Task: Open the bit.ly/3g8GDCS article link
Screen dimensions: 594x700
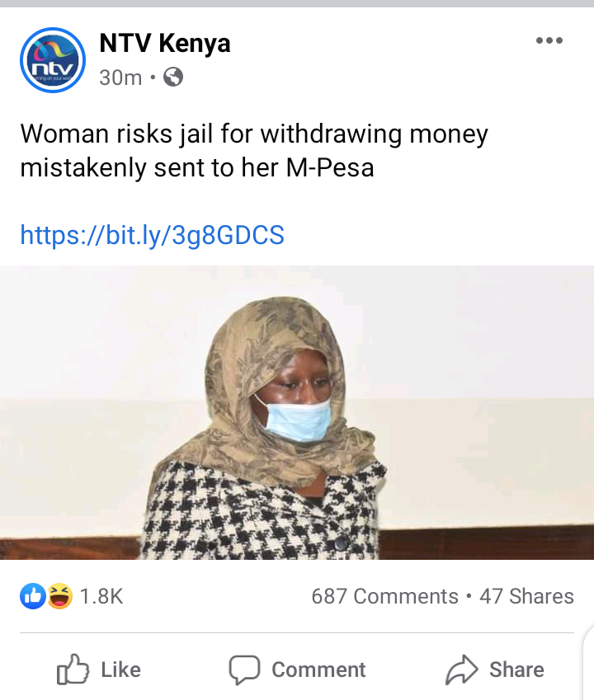Action: [153, 235]
